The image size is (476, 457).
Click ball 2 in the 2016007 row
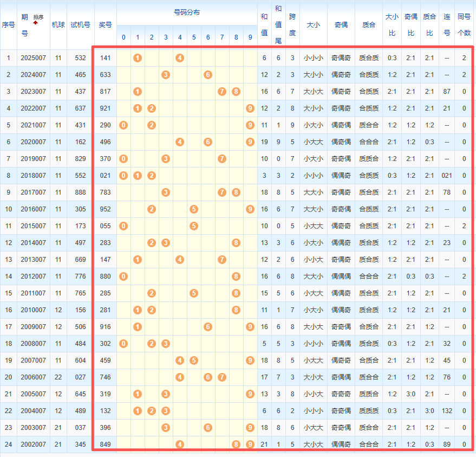tap(152, 209)
